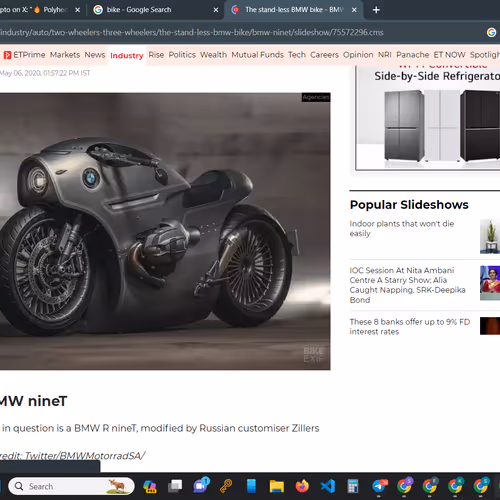Open Visual Studio Code from taskbar
Image resolution: width=500 pixels, height=500 pixels.
328,486
